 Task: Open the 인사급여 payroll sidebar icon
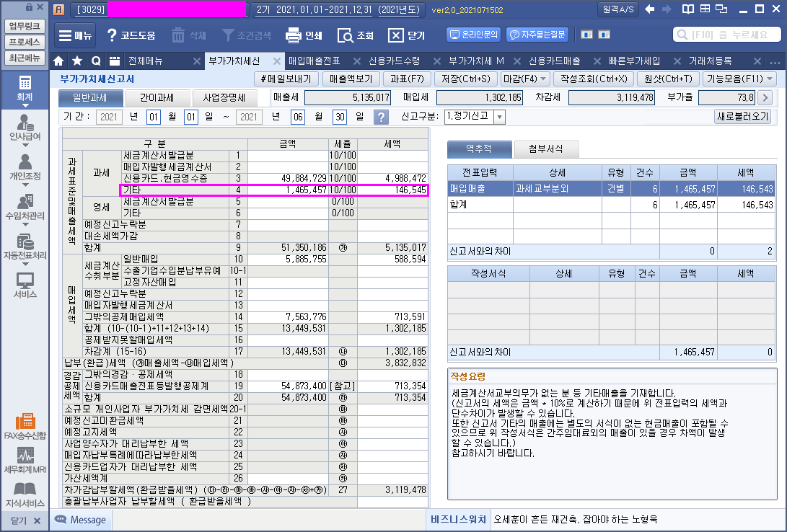(25, 125)
